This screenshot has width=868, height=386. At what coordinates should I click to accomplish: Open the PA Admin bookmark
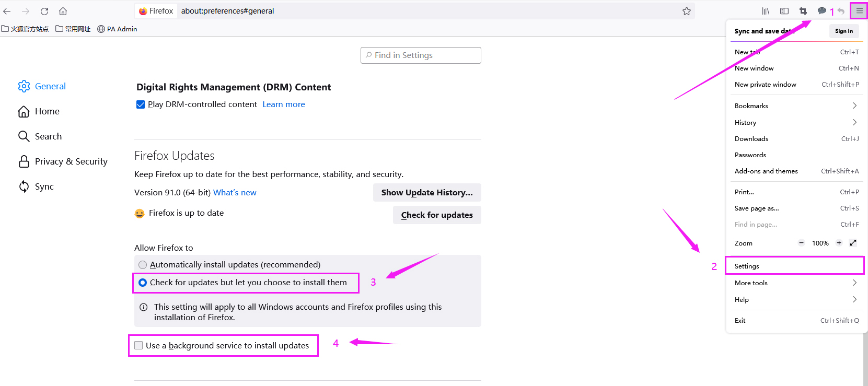[x=117, y=29]
